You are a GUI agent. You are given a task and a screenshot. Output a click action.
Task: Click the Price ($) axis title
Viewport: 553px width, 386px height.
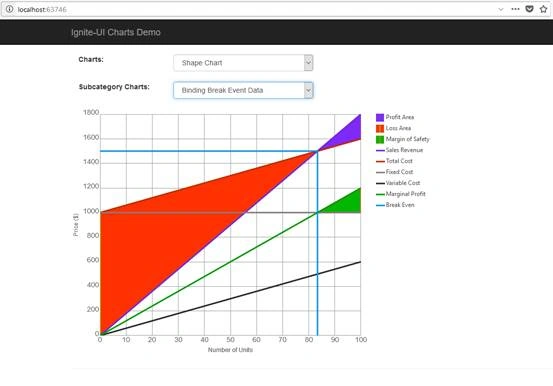click(x=76, y=225)
